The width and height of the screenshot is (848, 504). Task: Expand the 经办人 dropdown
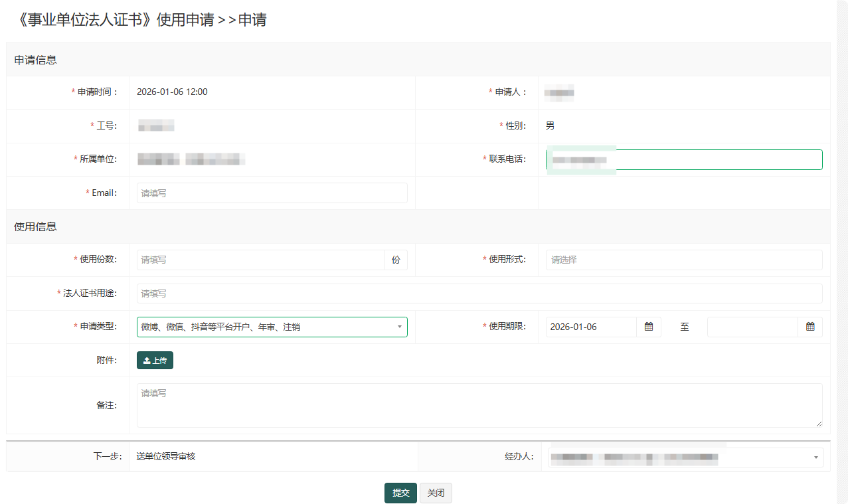[x=685, y=457]
